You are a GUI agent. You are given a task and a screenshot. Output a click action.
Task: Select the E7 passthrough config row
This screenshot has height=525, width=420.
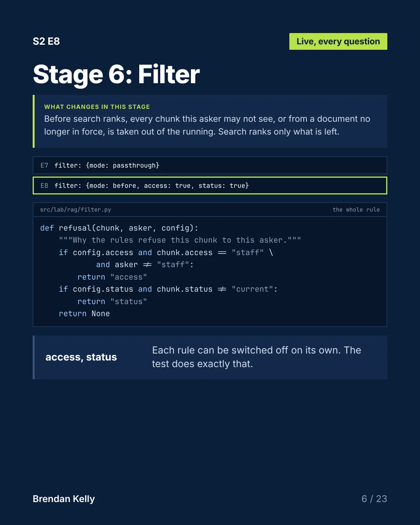click(x=210, y=165)
